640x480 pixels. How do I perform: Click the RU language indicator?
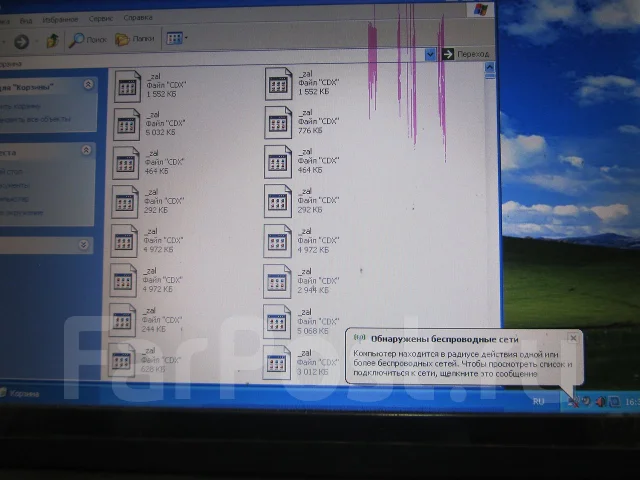pos(538,402)
